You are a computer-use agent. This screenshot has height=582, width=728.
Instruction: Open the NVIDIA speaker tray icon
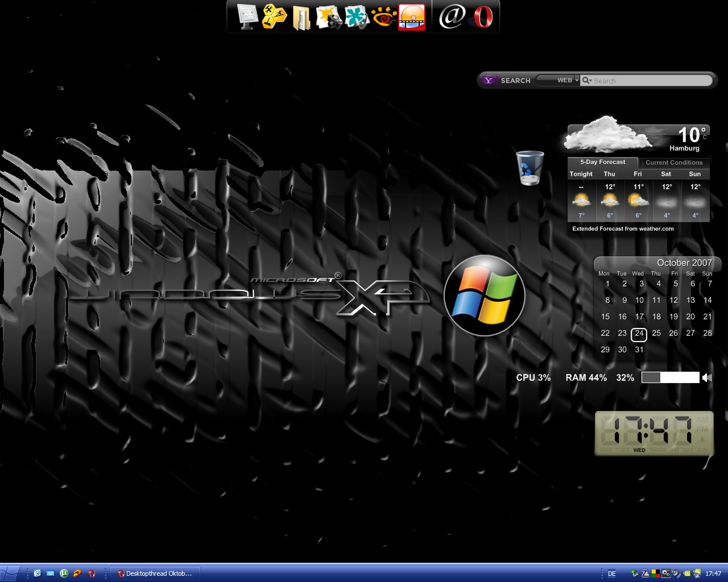pyautogui.click(x=697, y=573)
